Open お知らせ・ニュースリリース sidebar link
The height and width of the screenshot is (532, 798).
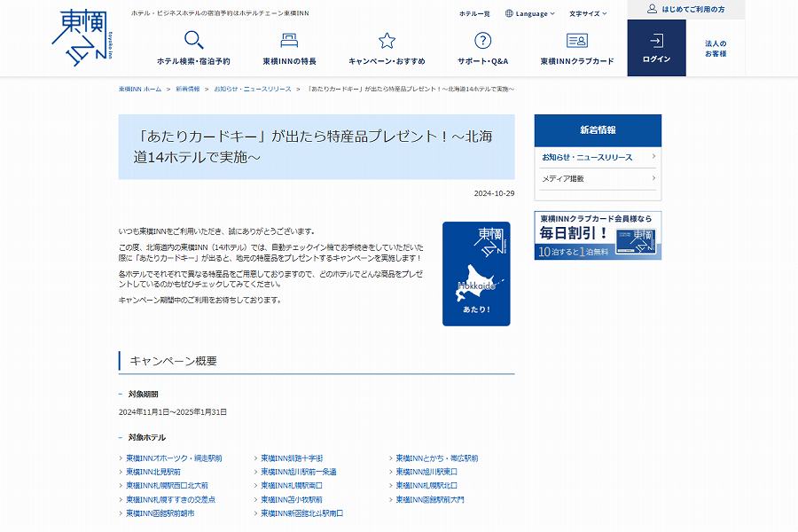587,157
